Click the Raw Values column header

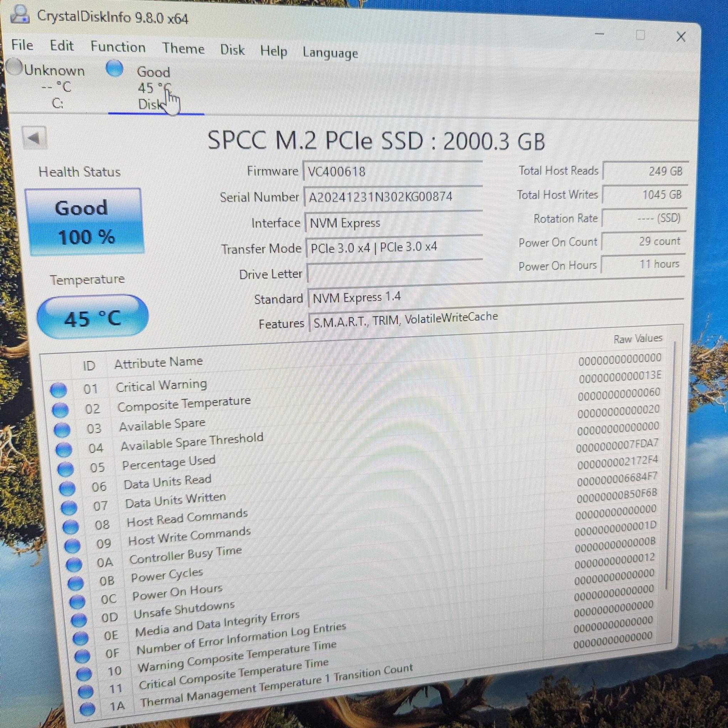point(638,338)
